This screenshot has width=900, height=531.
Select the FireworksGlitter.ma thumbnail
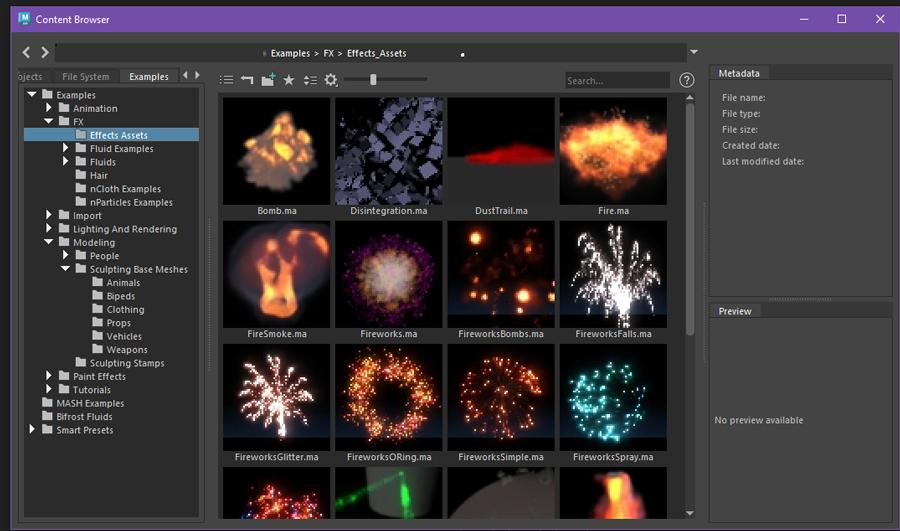click(x=277, y=397)
